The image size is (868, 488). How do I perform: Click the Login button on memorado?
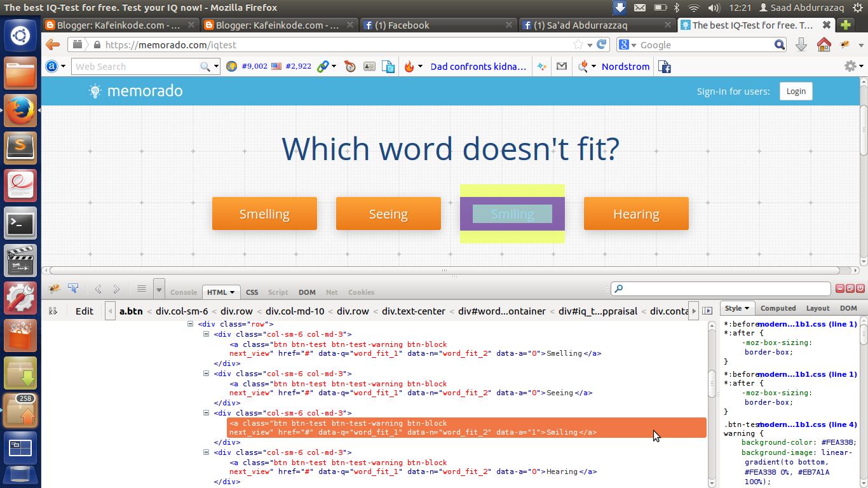796,91
